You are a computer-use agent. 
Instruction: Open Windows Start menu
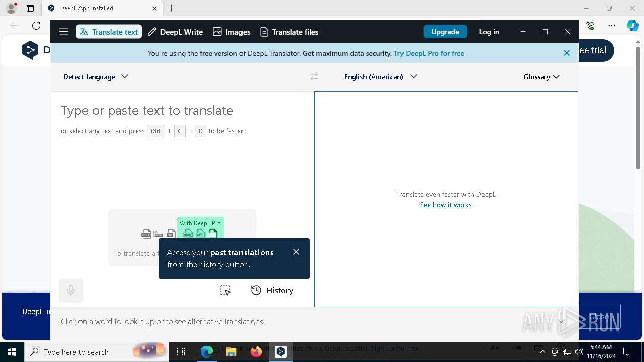click(12, 352)
